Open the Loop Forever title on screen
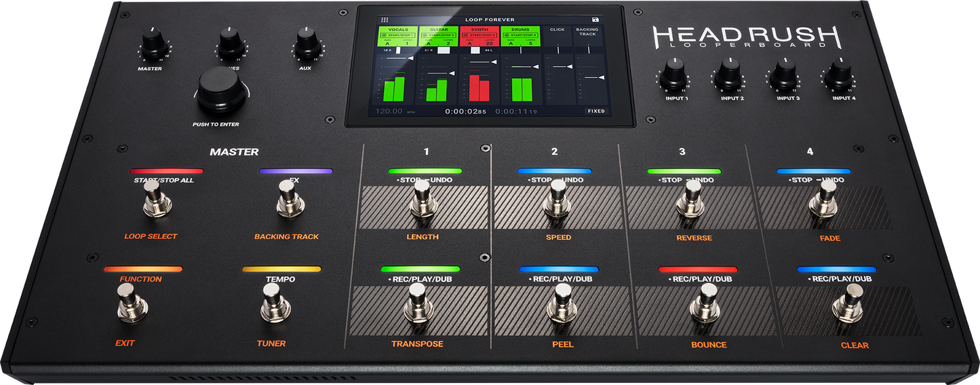Viewport: 980px width, 385px height. tap(490, 20)
